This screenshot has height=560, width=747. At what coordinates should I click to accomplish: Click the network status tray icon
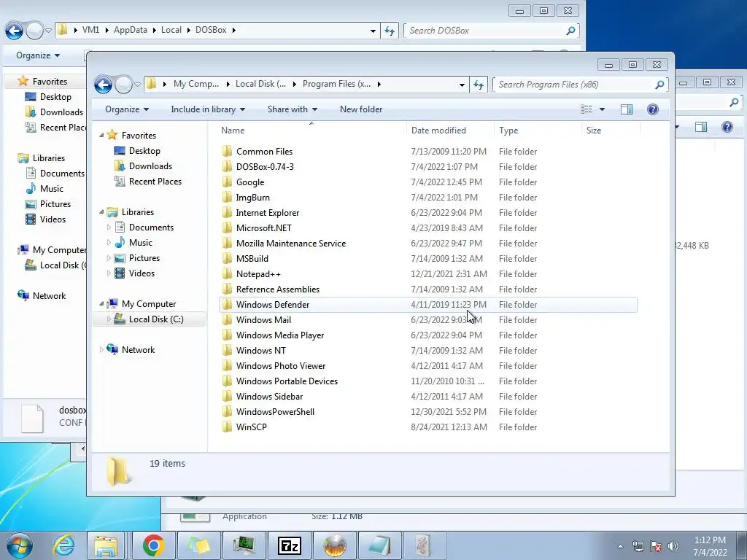pos(638,546)
